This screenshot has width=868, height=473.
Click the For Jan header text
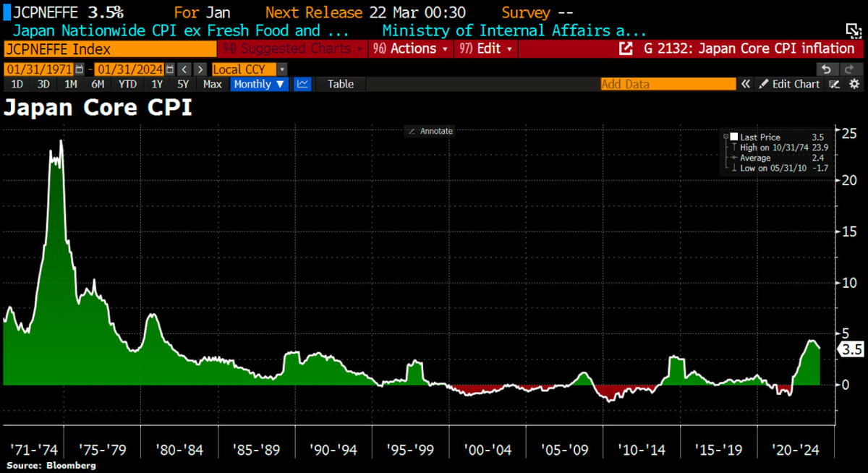201,12
